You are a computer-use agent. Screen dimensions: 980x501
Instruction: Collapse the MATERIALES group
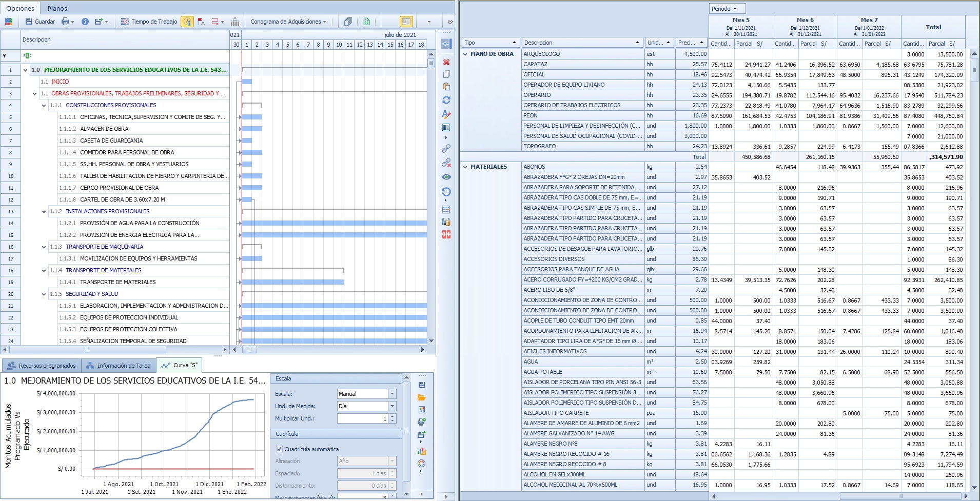[x=465, y=167]
